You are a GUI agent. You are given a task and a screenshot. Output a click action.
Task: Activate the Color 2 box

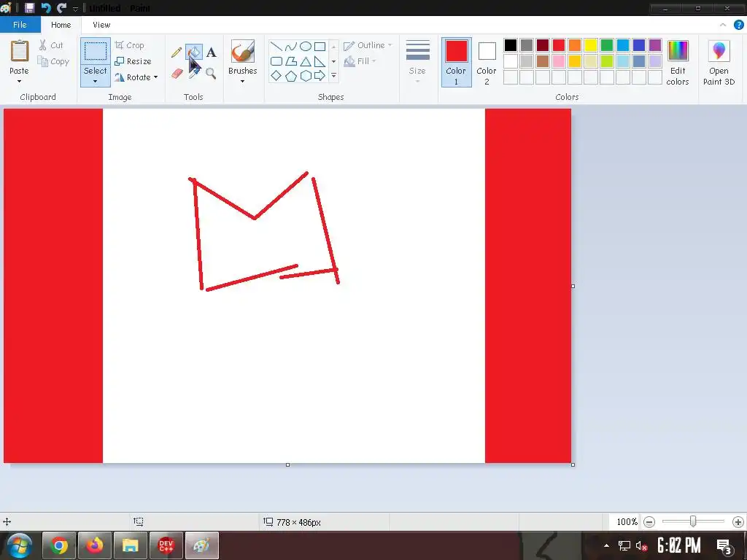[487, 63]
